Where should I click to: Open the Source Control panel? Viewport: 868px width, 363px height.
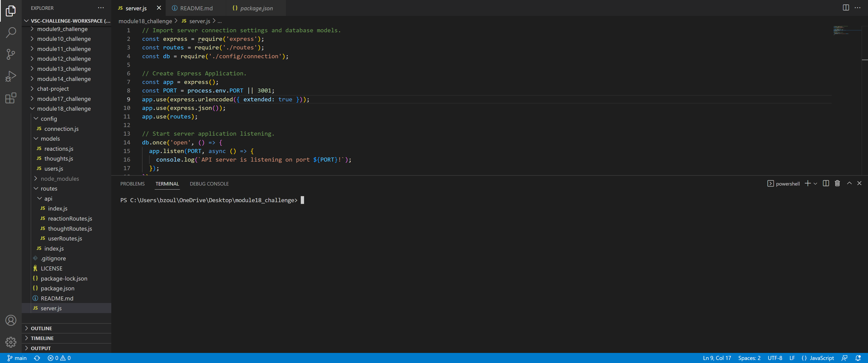point(11,54)
